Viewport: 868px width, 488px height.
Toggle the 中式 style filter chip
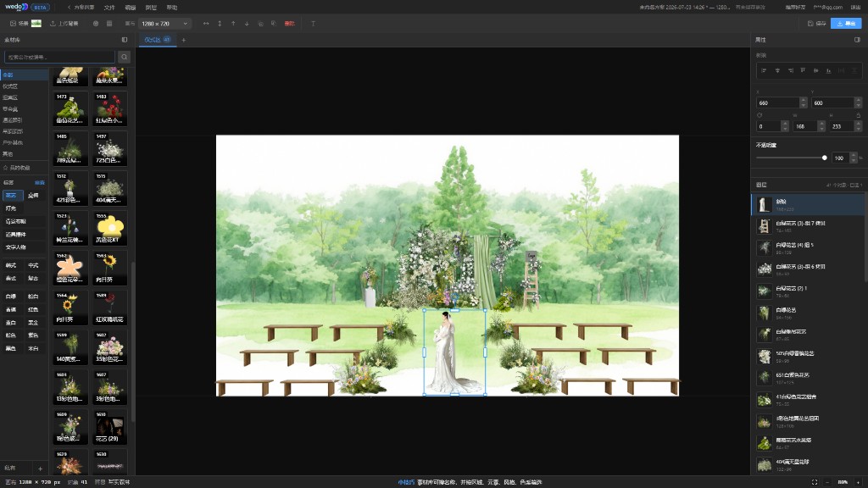coord(34,265)
